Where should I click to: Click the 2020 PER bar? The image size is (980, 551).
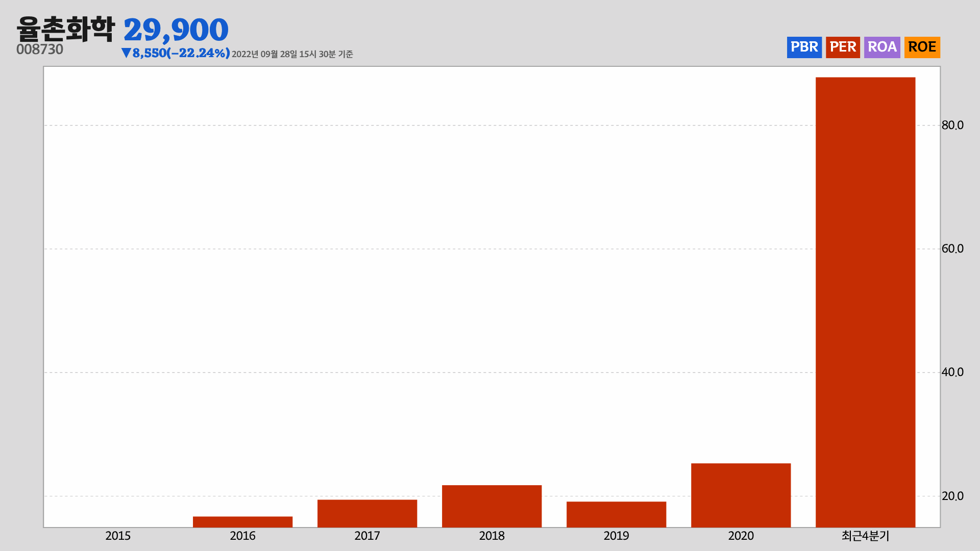(x=741, y=495)
